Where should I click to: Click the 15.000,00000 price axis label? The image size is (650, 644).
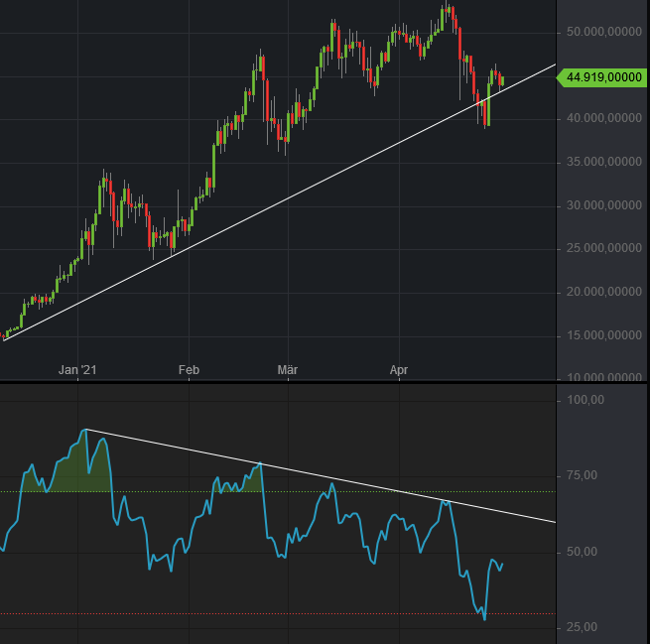(x=603, y=335)
